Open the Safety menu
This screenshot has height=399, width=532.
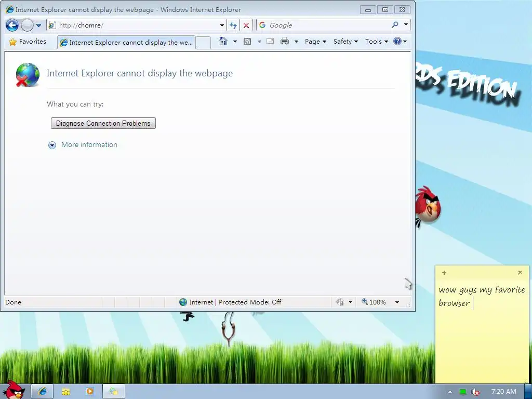[x=345, y=42]
